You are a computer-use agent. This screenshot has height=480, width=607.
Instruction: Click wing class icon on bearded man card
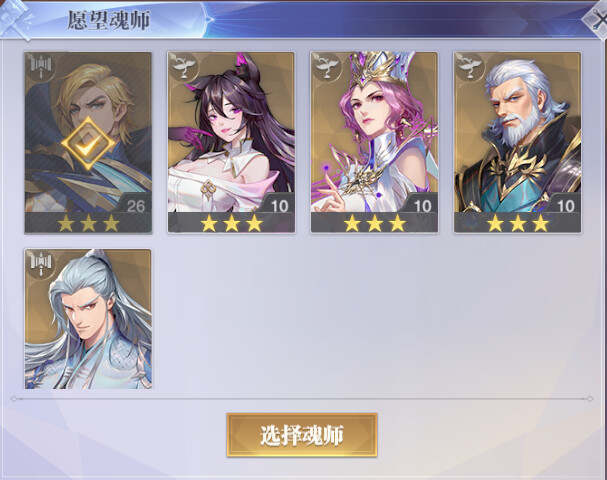[469, 67]
